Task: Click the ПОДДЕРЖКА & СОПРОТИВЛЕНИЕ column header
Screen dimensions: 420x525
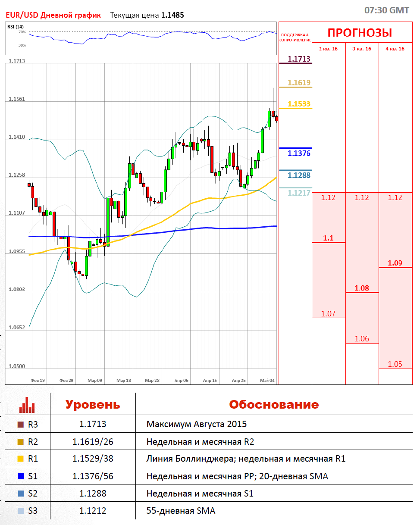Action: pos(295,37)
